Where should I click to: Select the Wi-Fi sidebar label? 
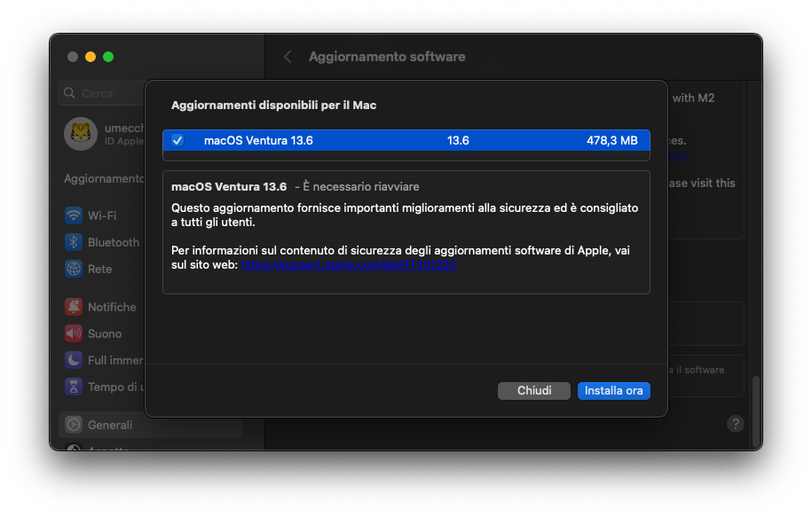(102, 215)
